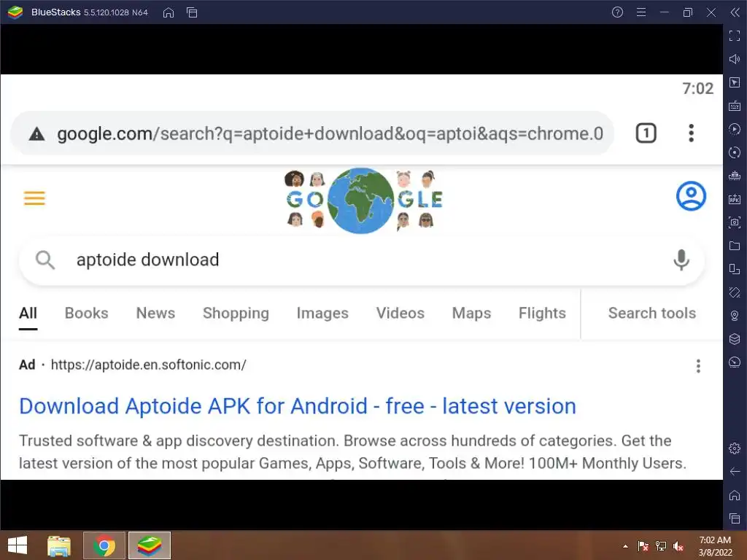This screenshot has height=560, width=747.
Task: Open ad options three-dot menu
Action: [x=698, y=366]
